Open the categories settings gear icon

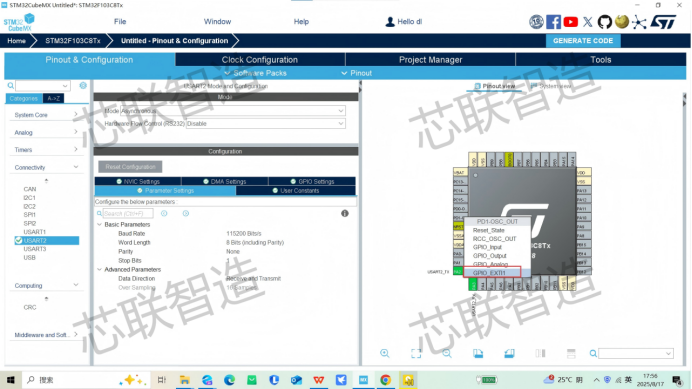pos(83,85)
